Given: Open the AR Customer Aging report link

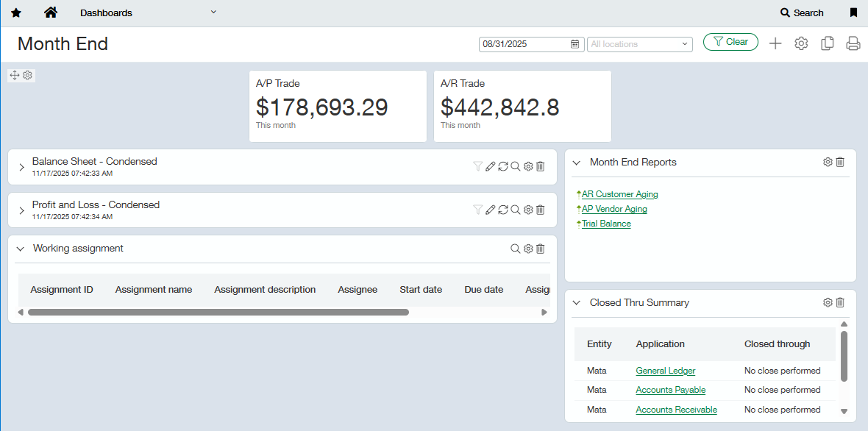Looking at the screenshot, I should tap(620, 194).
